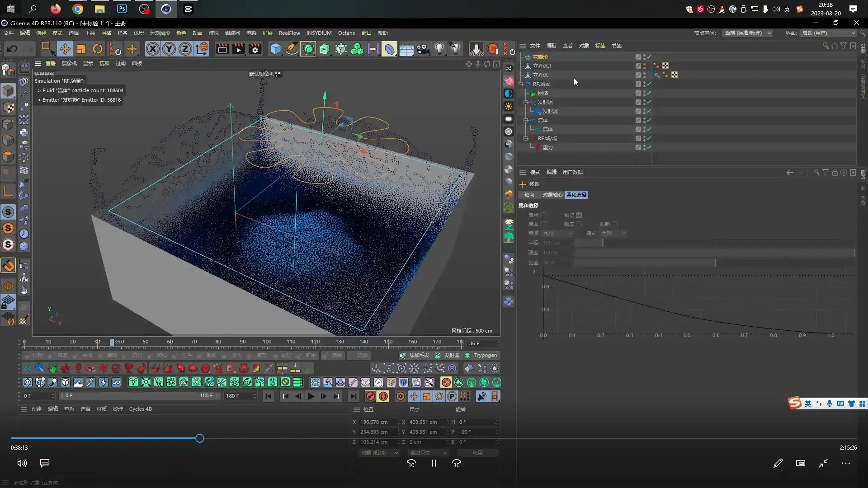The width and height of the screenshot is (868, 488).
Task: Uncheck the 预览 checkbox
Action: click(x=579, y=215)
